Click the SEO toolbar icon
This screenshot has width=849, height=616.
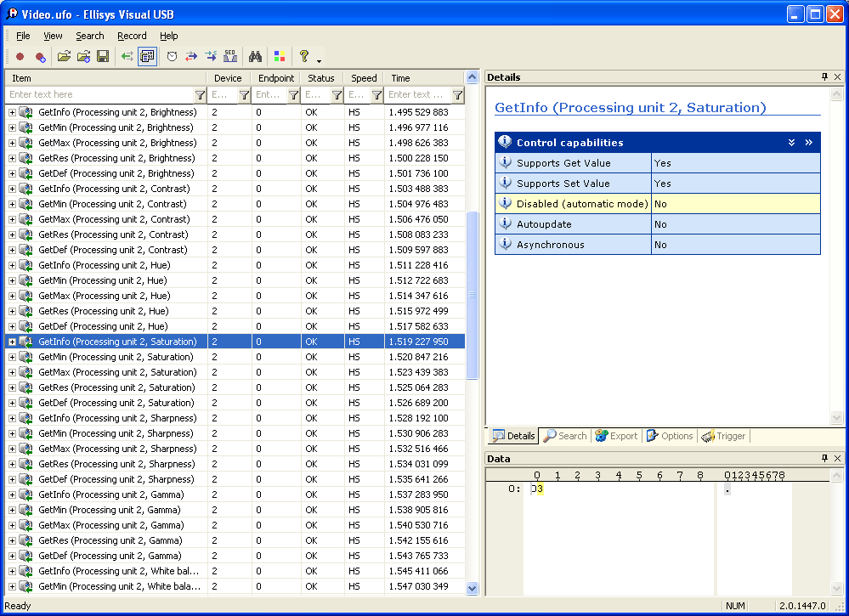(229, 57)
